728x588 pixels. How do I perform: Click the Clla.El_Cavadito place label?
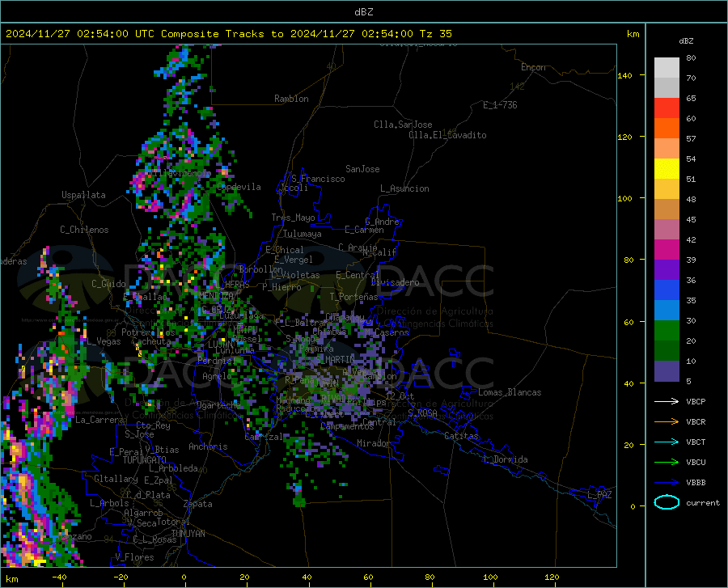pos(447,135)
